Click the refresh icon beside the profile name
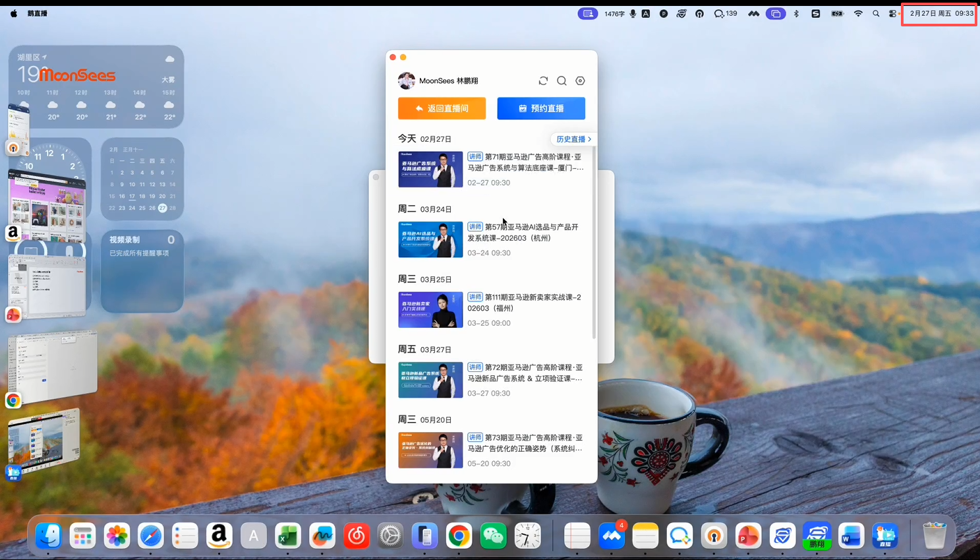Image resolution: width=980 pixels, height=560 pixels. coord(543,80)
